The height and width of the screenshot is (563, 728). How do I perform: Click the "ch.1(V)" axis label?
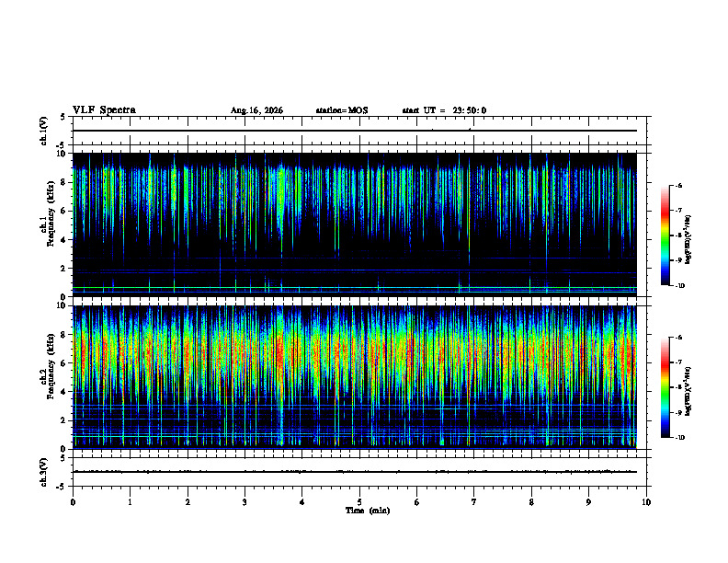[44, 131]
